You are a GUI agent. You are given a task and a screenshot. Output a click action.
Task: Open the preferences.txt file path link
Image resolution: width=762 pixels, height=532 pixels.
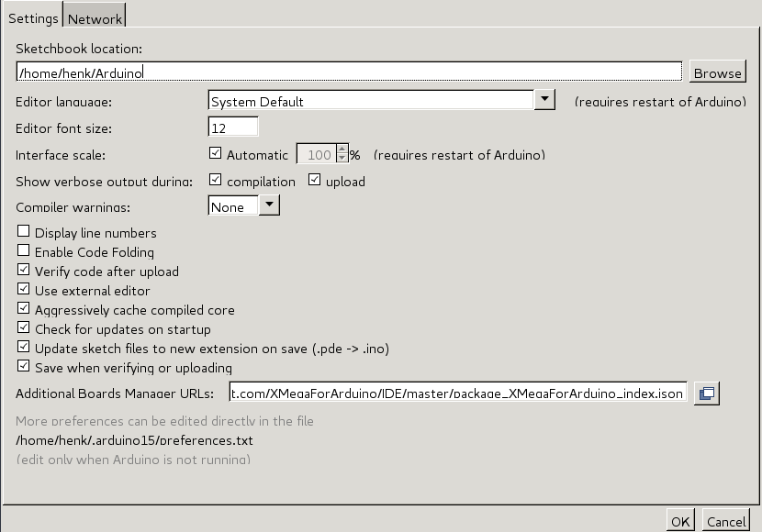click(x=134, y=440)
